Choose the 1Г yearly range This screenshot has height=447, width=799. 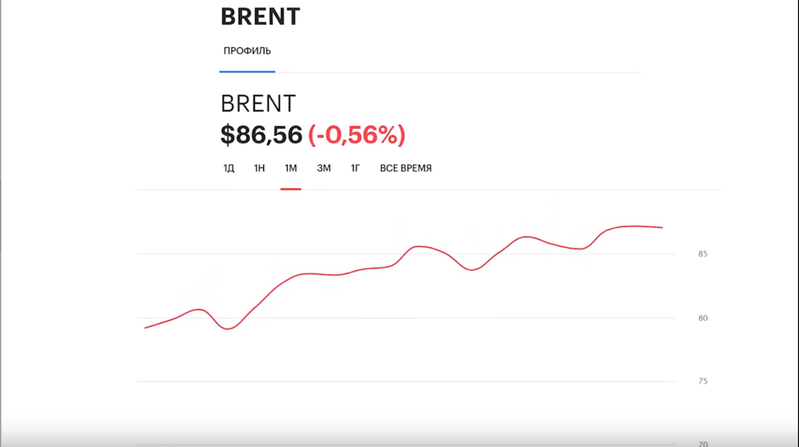[x=355, y=168]
